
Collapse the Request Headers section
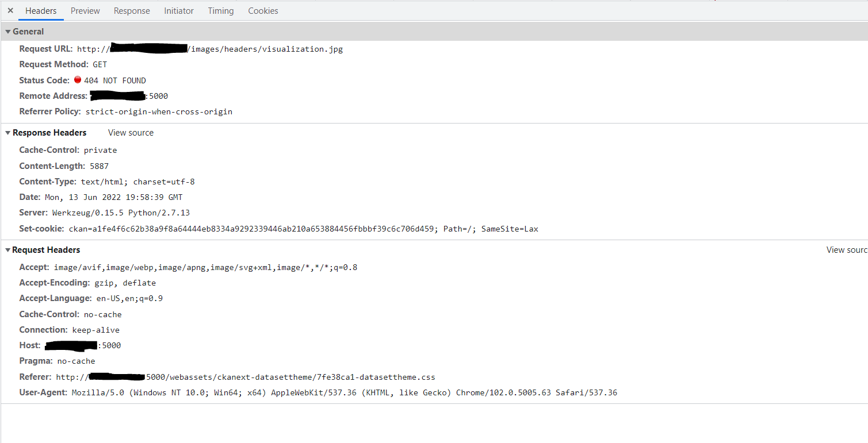[7, 250]
